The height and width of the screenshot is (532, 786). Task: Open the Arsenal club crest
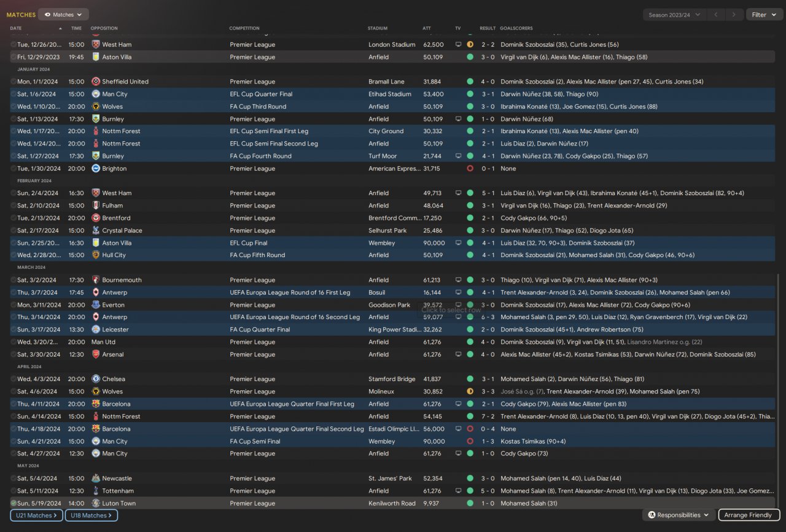pos(95,355)
